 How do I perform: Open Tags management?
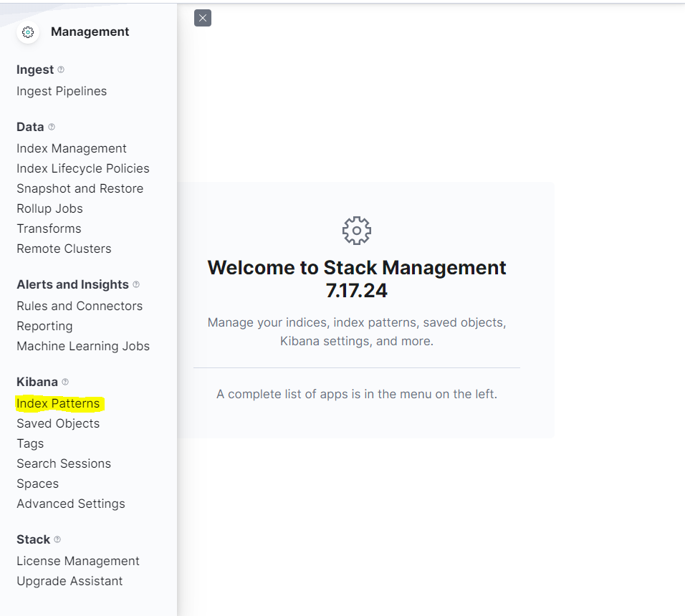click(30, 443)
